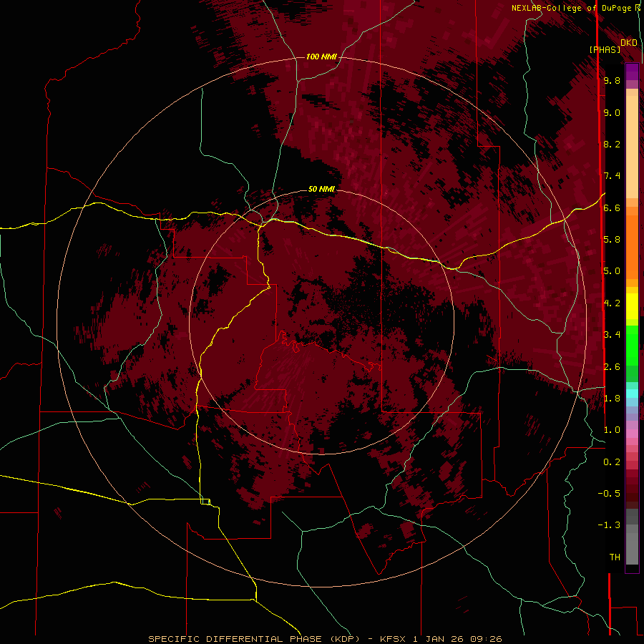Click the cyan swatch in the legend

(x=632, y=394)
